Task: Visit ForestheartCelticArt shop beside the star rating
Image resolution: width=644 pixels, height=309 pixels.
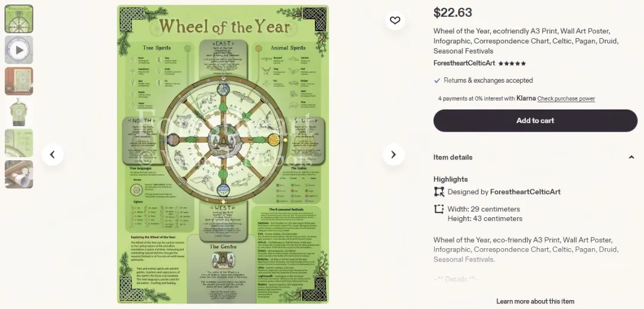Action: [x=464, y=63]
